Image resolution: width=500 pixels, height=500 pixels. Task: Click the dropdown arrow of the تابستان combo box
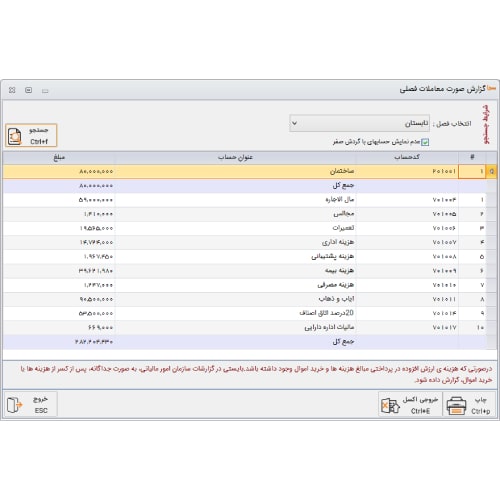(x=294, y=123)
